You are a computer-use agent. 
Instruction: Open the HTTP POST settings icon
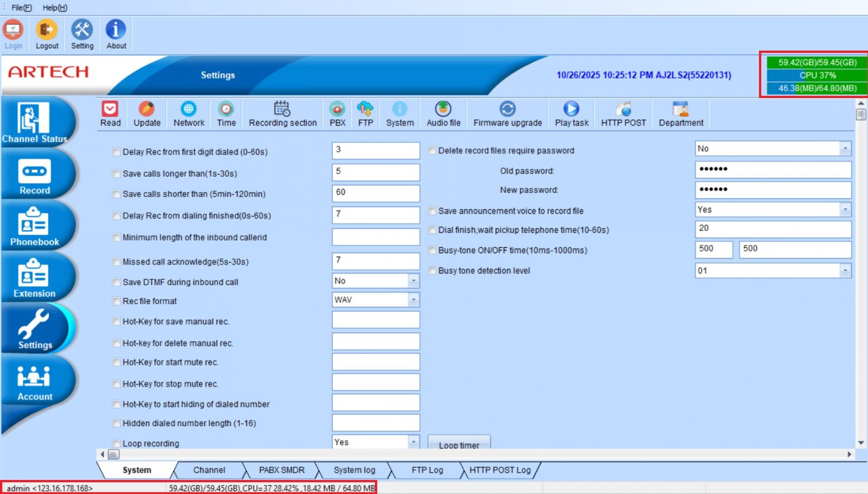(x=623, y=114)
